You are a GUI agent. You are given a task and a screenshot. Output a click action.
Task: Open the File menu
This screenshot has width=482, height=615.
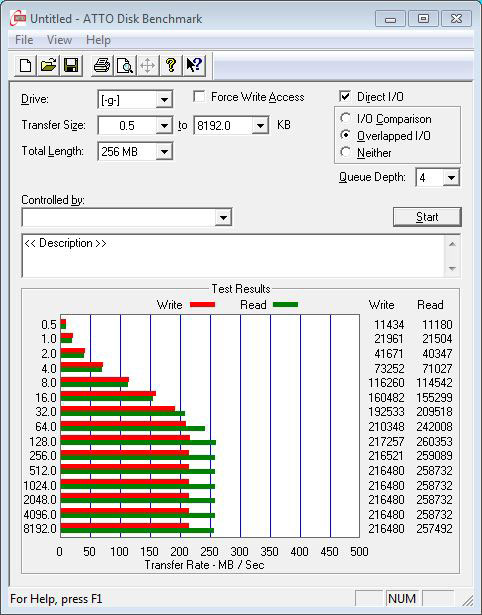pos(24,40)
